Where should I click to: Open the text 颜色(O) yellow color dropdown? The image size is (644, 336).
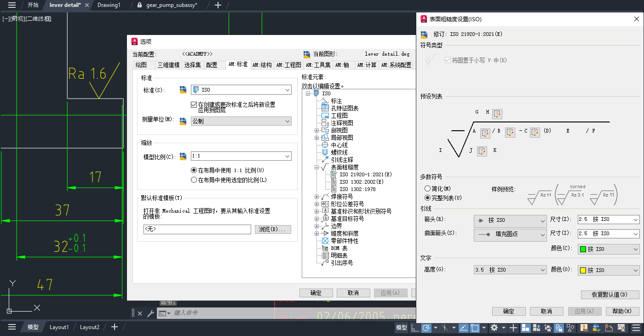click(x=609, y=270)
